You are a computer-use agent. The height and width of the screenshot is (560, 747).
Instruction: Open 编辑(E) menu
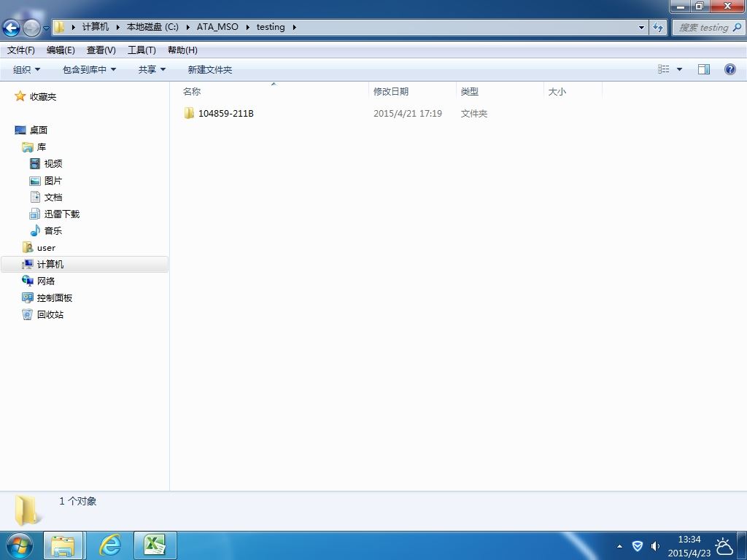pos(61,50)
